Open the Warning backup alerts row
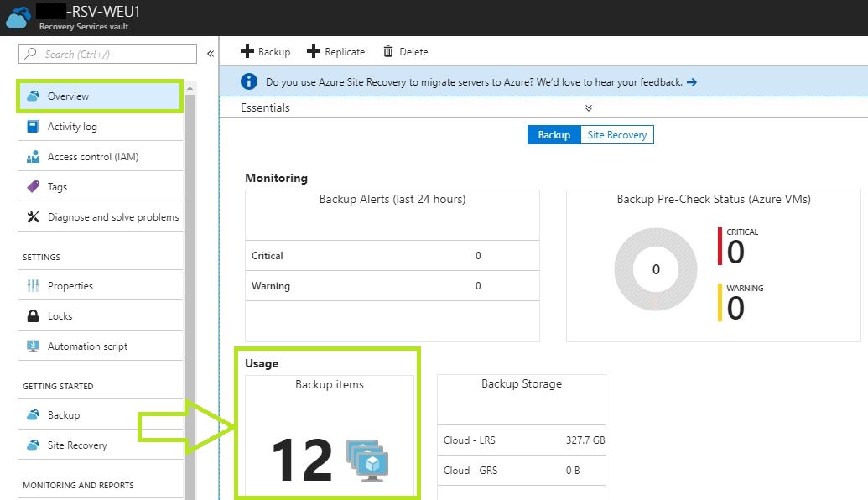Image resolution: width=868 pixels, height=500 pixels. point(392,286)
